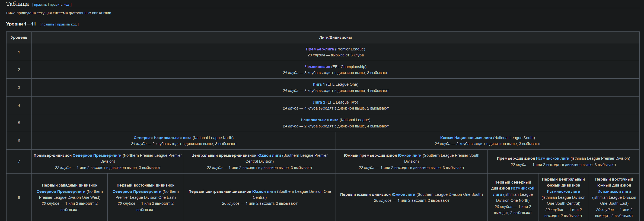
Task: Click the 'Уровень' column header
Action: (19, 37)
